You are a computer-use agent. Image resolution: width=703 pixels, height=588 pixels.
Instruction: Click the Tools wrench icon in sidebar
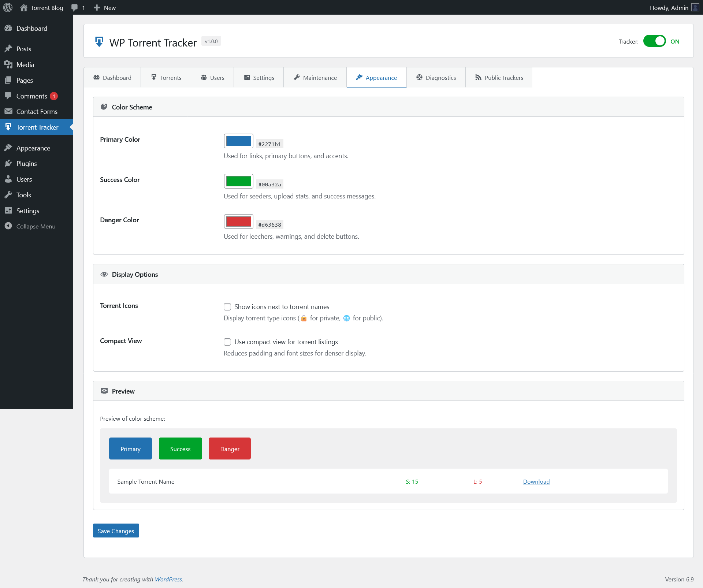[8, 195]
